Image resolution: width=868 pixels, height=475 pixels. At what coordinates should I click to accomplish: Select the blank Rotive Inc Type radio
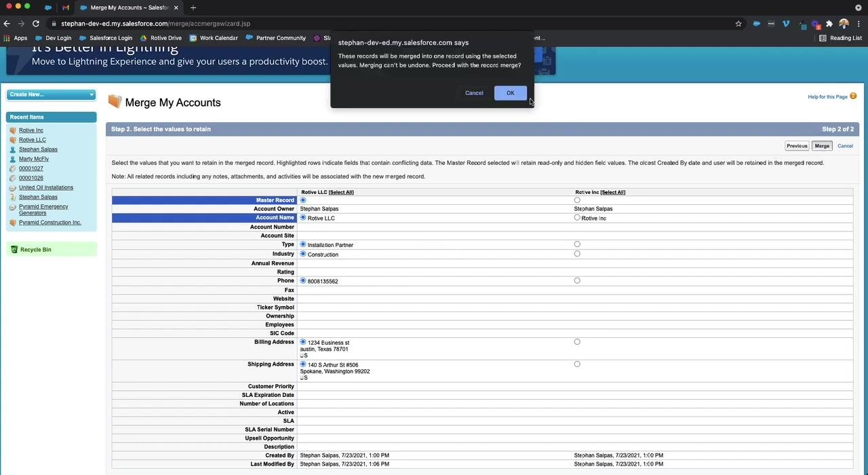(x=577, y=244)
